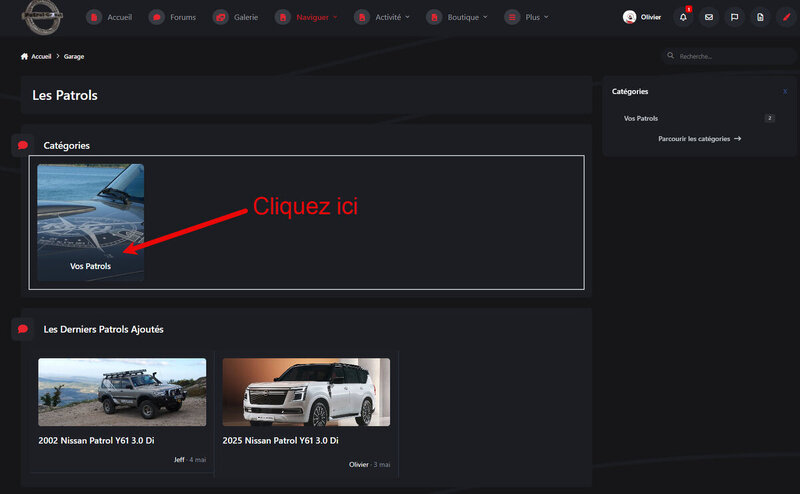Open the reports flag icon
The image size is (800, 494).
[734, 17]
